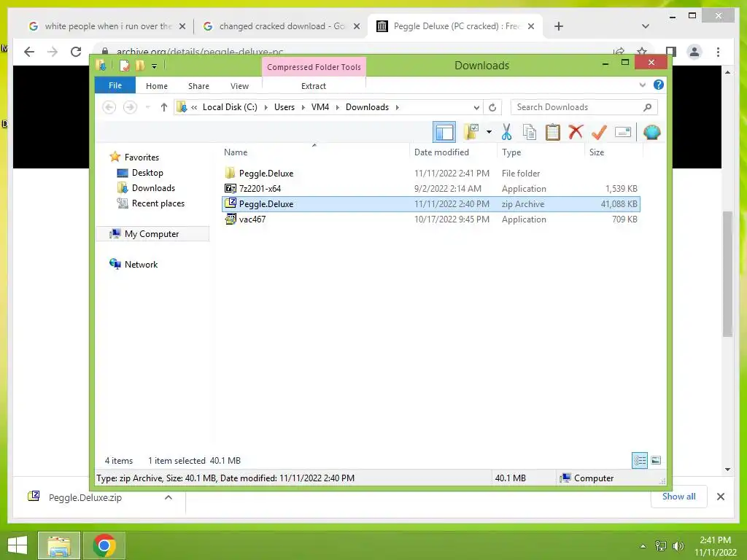Click the Copy documents icon

click(530, 132)
